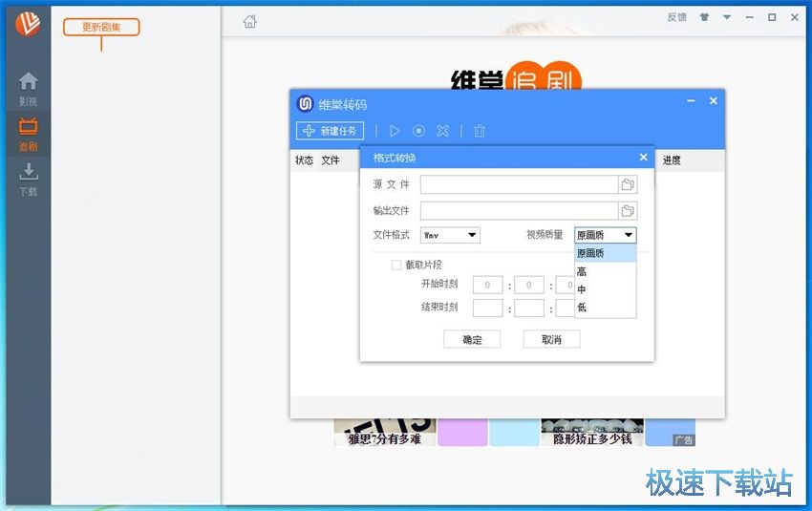The height and width of the screenshot is (511, 812).
Task: Select 低 quality option
Action: (x=606, y=308)
